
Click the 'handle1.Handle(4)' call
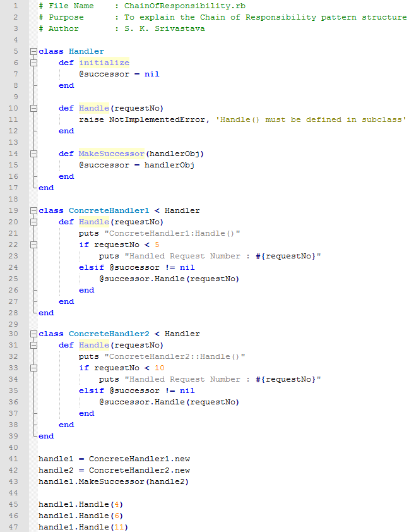pyautogui.click(x=81, y=504)
